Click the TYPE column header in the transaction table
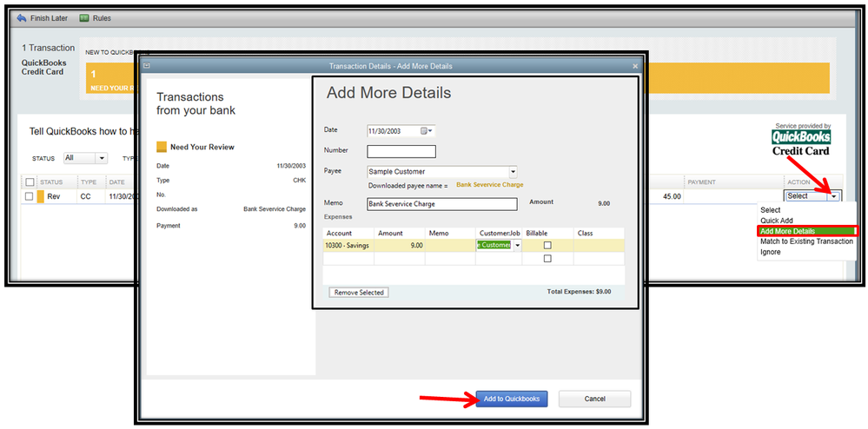This screenshot has height=429, width=868. tap(89, 182)
